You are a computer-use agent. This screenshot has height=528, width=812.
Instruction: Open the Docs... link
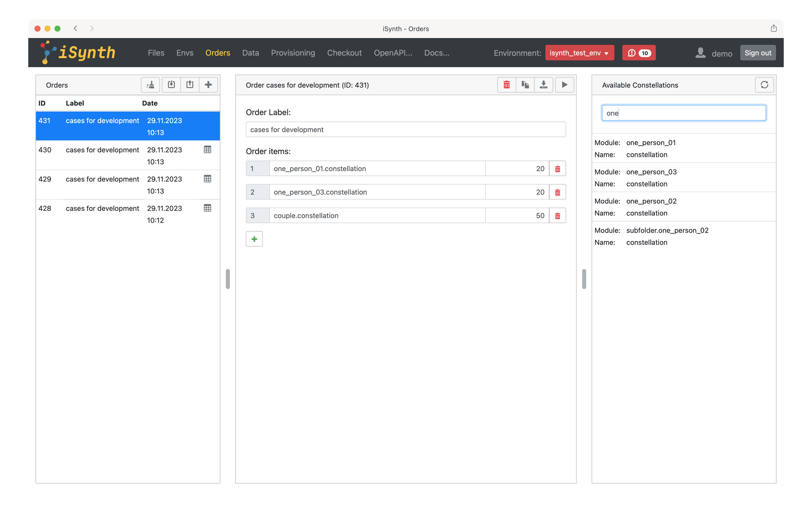436,53
